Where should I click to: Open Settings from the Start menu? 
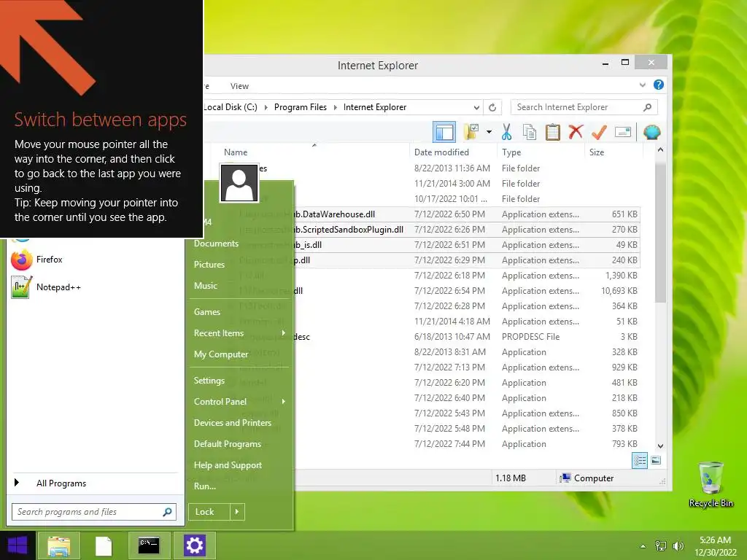point(209,381)
